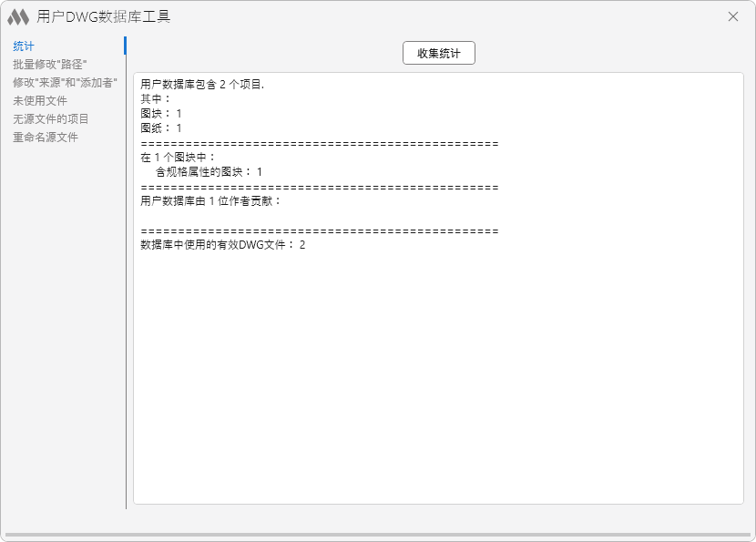Open 修改"来源"和"添加者" page

click(65, 83)
